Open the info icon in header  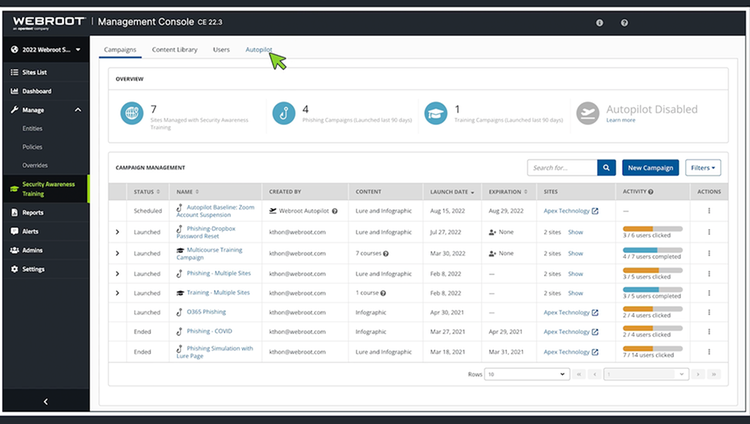599,22
